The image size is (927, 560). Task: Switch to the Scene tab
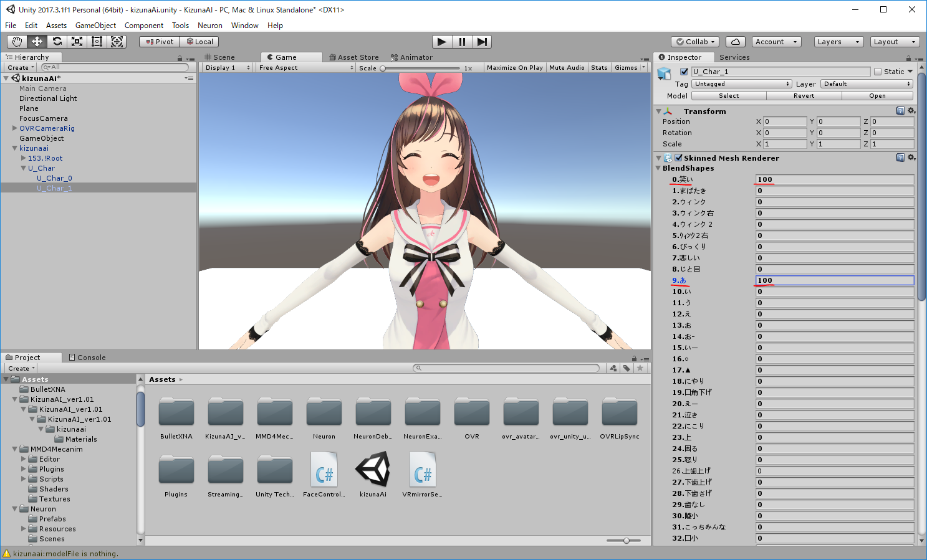[x=220, y=57]
